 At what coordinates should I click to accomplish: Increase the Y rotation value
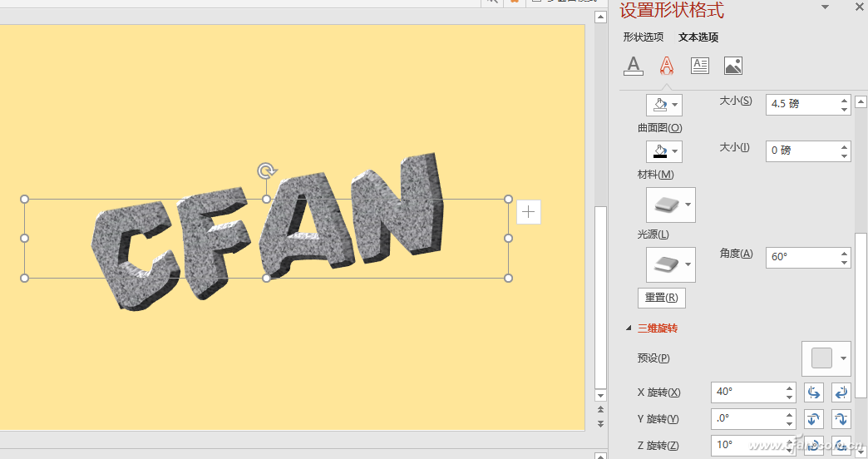pyautogui.click(x=790, y=414)
